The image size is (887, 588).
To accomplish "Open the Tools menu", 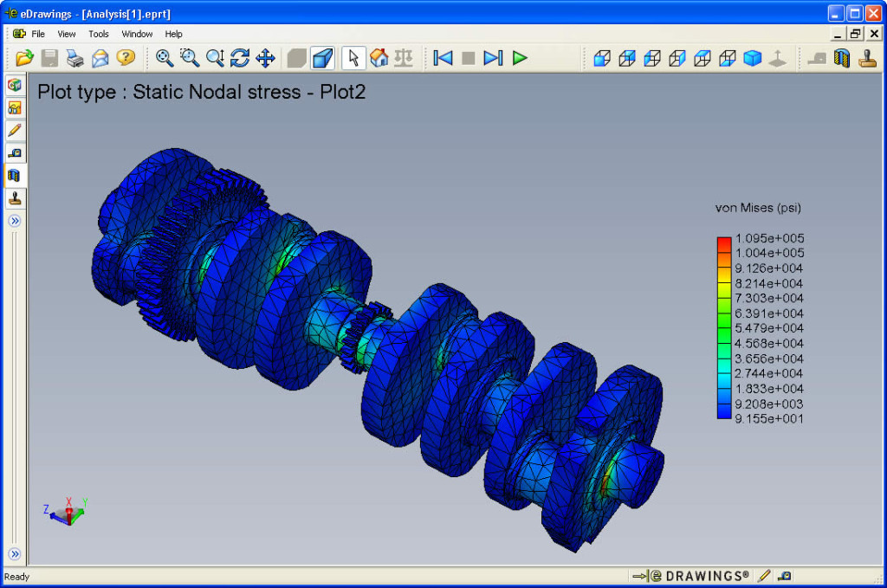I will click(x=99, y=34).
